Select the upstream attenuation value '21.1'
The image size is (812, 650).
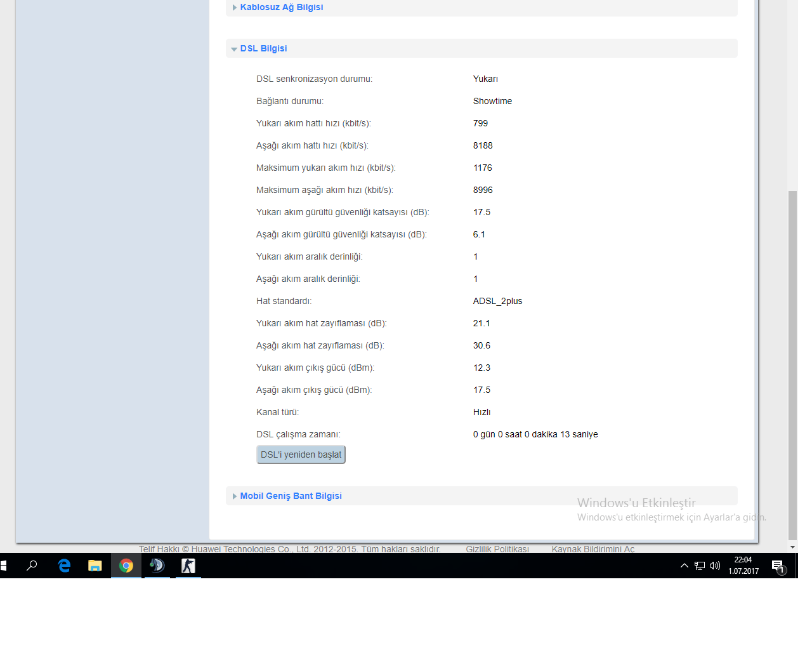click(481, 323)
